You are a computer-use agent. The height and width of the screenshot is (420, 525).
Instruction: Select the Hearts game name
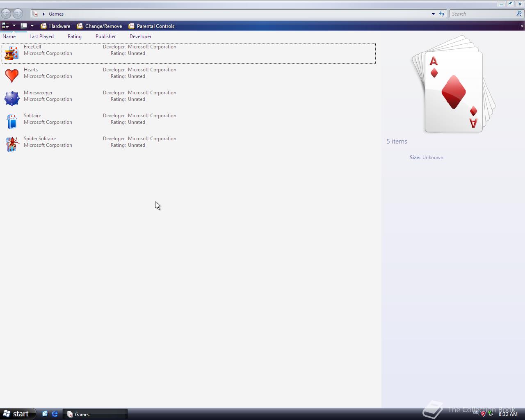pos(31,70)
